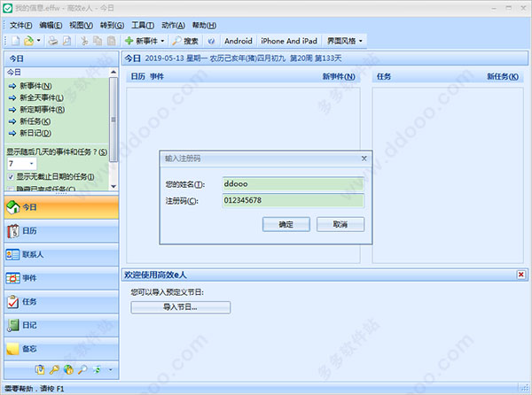The image size is (532, 395).
Task: Open the 文件(F) menu
Action: (x=20, y=26)
